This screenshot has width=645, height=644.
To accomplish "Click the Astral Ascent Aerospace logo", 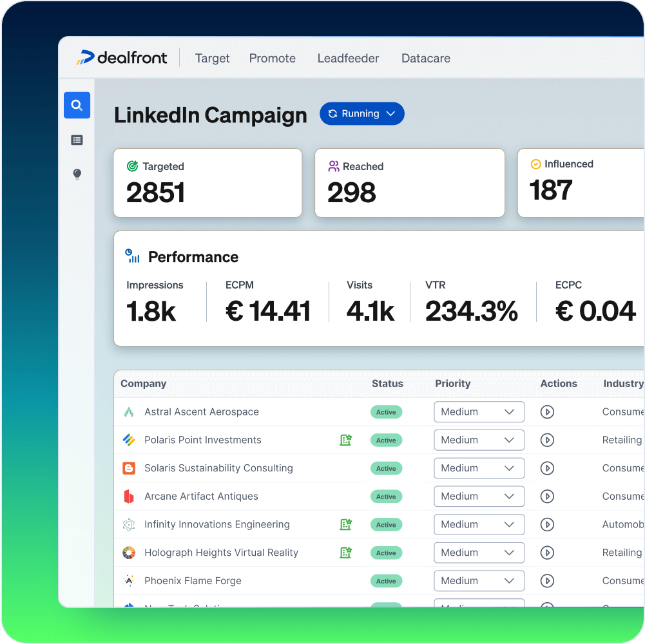I will tap(129, 412).
